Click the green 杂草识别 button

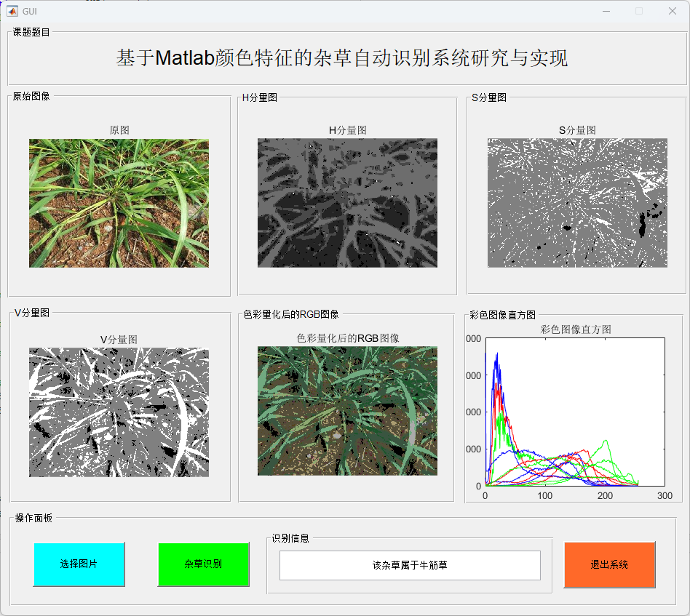click(x=203, y=564)
